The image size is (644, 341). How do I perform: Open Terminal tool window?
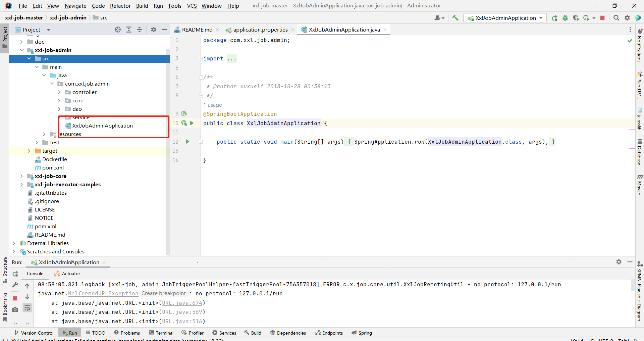click(161, 333)
